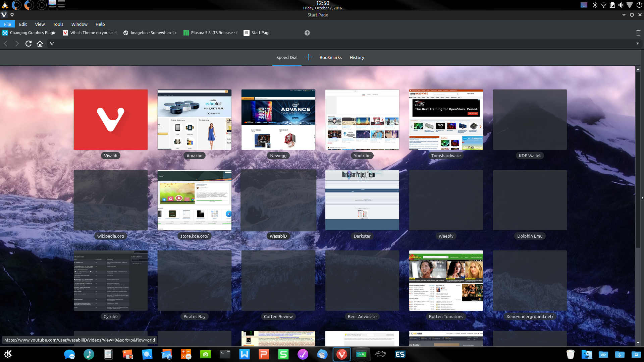Open the green camera screenshot app
The width and height of the screenshot is (644, 362).
click(x=206, y=354)
